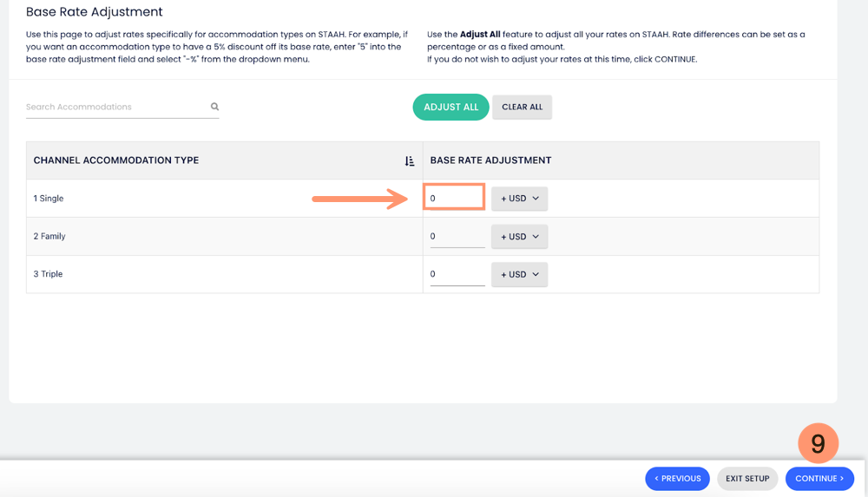
Task: Focus the 3 Triple base rate field
Action: pos(457,274)
